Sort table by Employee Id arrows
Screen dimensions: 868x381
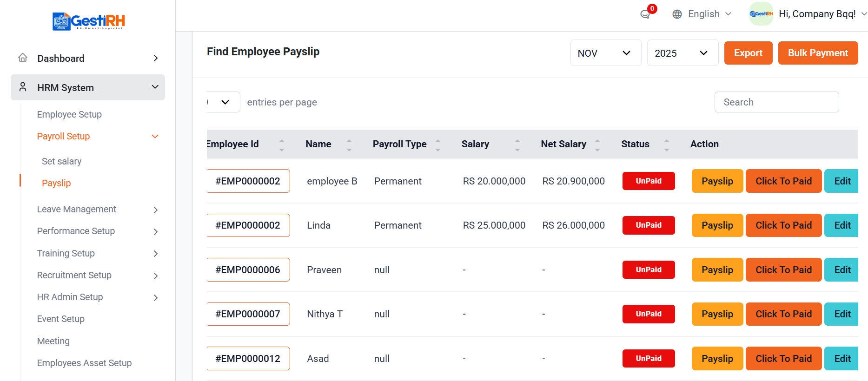281,145
